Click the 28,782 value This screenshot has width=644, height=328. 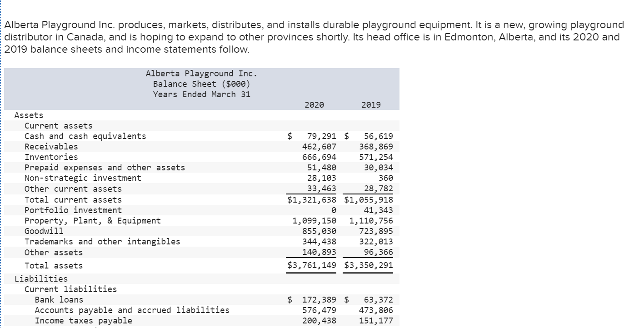(x=379, y=189)
